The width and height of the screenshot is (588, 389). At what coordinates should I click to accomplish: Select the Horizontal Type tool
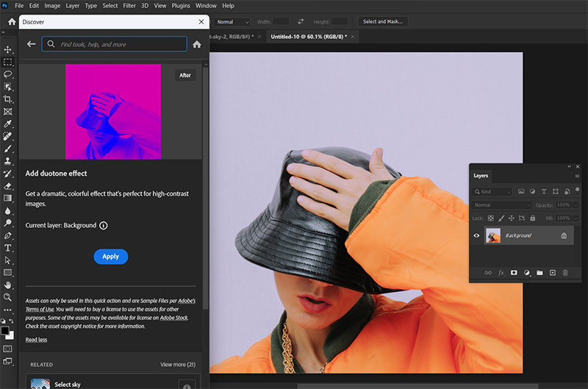pyautogui.click(x=8, y=248)
